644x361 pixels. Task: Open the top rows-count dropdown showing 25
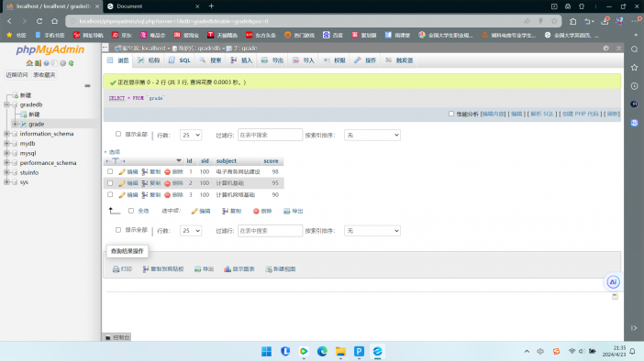pyautogui.click(x=191, y=135)
